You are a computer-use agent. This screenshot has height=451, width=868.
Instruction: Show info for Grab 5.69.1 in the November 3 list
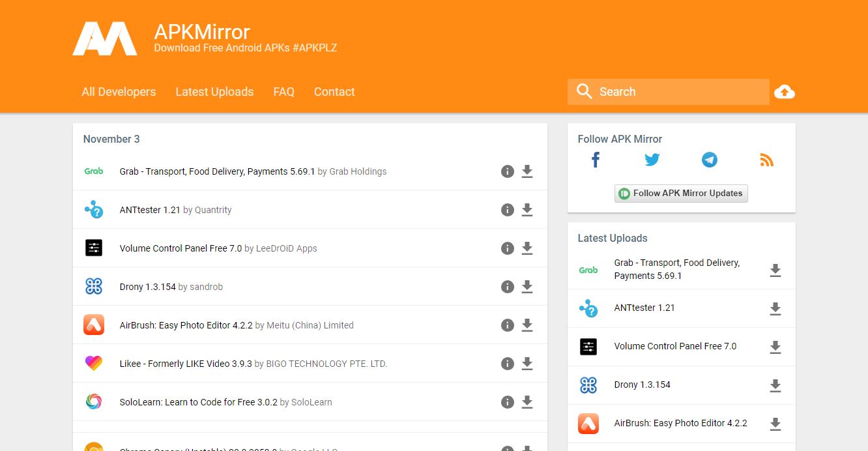tap(508, 171)
